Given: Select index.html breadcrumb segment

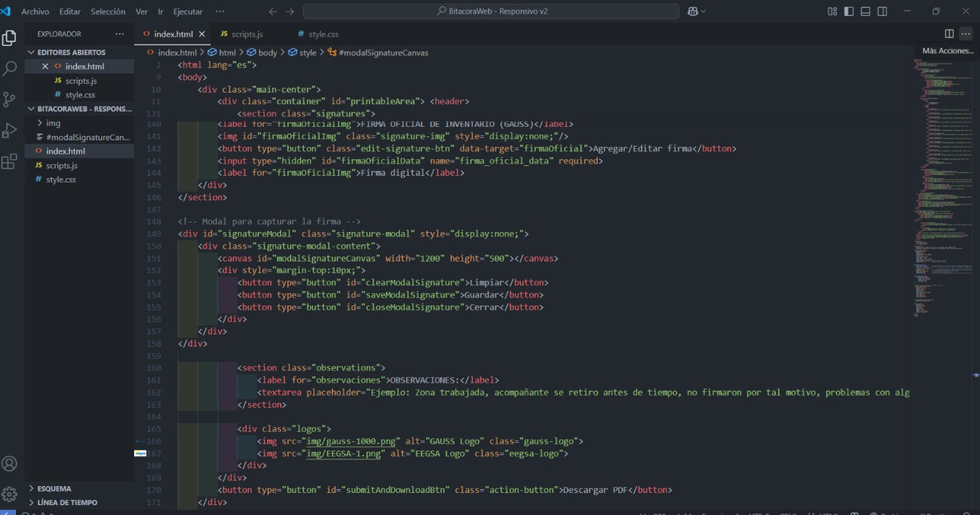Looking at the screenshot, I should point(176,53).
